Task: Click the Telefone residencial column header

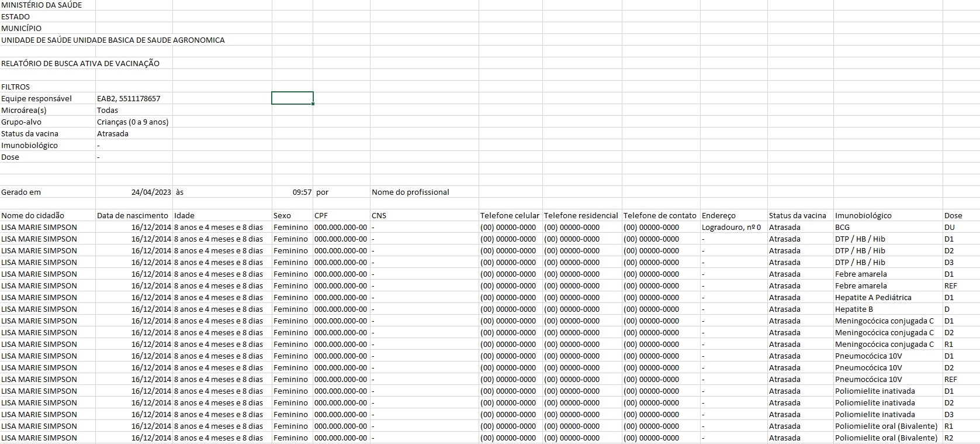Action: [581, 215]
